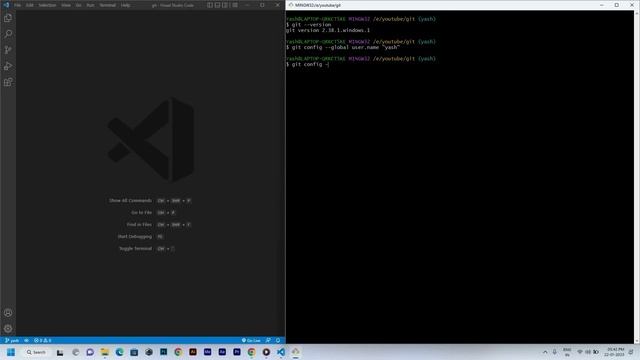Open the Selection menu
This screenshot has width=640, height=360.
[x=47, y=5]
